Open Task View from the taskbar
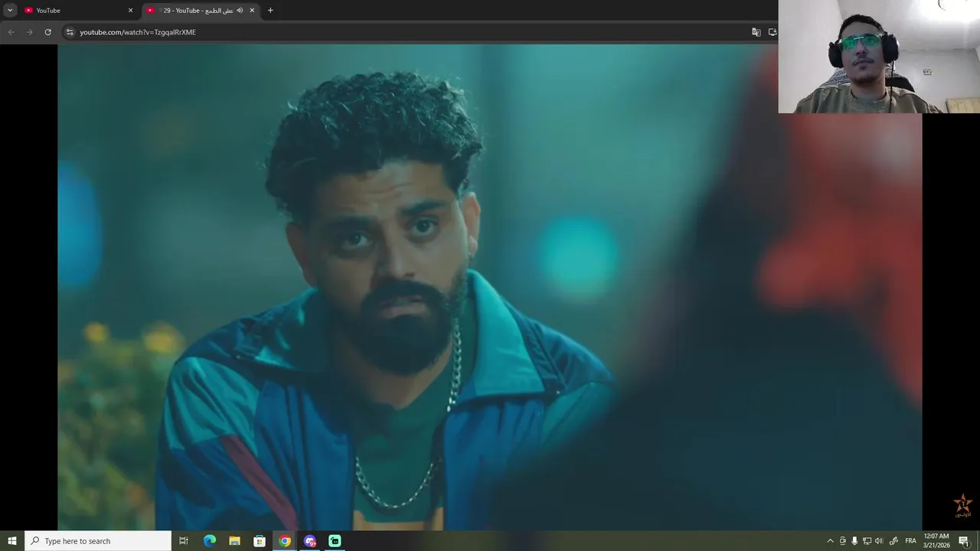The width and height of the screenshot is (980, 551). (184, 541)
